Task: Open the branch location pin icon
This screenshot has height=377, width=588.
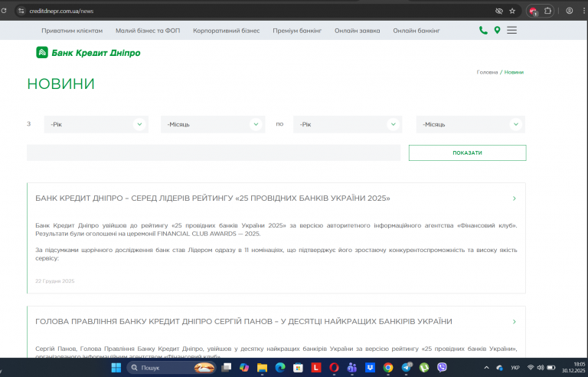Action: 497,31
